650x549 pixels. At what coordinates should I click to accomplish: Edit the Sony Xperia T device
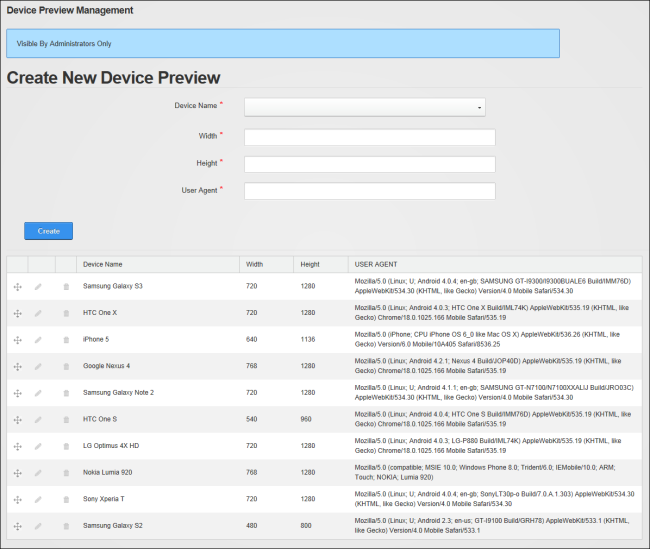(38, 500)
